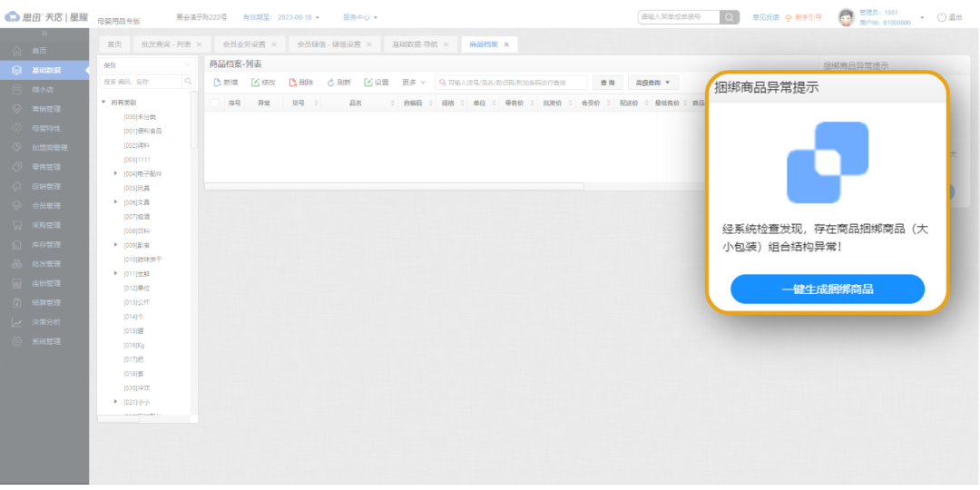The height and width of the screenshot is (490, 980).
Task: Open the 类别 dropdown above the tree
Action: pyautogui.click(x=146, y=65)
